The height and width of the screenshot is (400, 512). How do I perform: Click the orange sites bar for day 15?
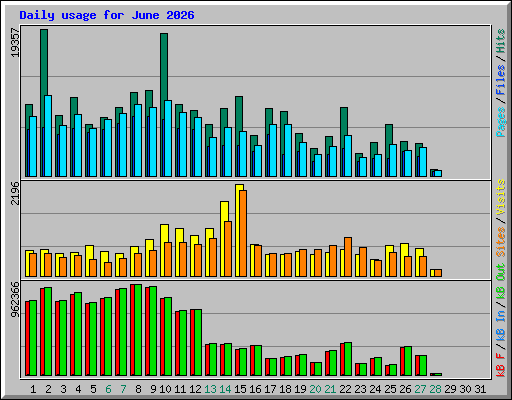[243, 233]
